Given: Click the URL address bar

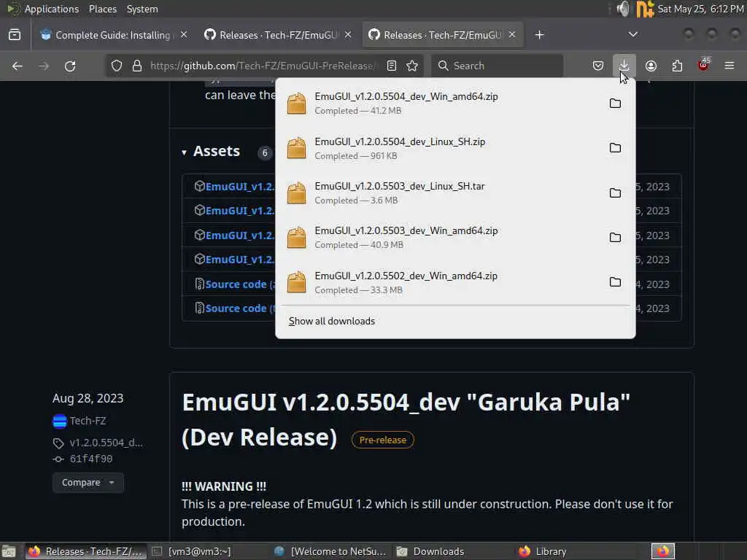Looking at the screenshot, I should (263, 66).
